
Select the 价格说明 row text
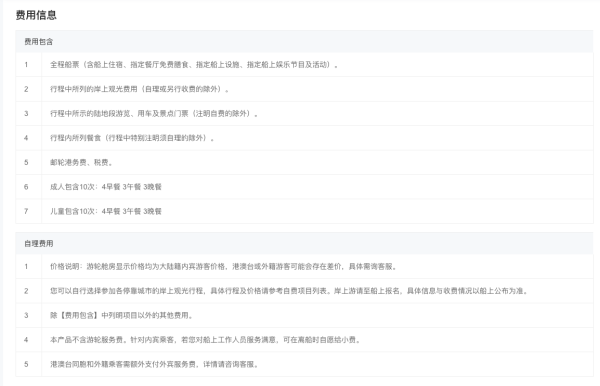click(x=223, y=266)
